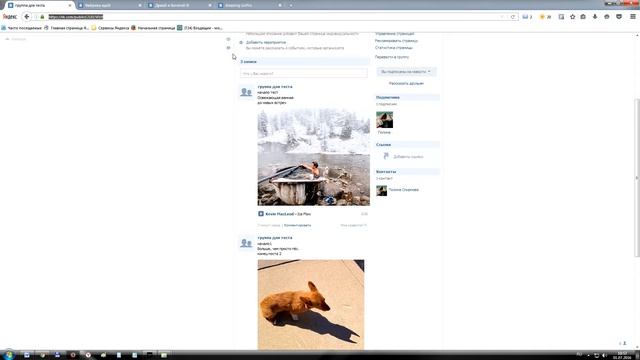Click the audio play icon for Kevin MacLeod track

[x=261, y=214]
